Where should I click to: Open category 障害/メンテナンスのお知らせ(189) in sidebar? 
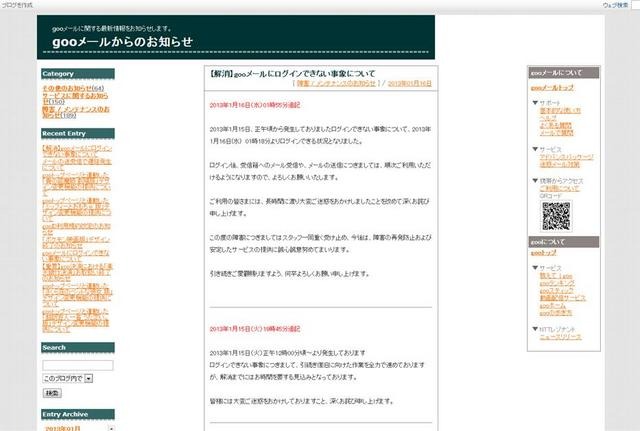(x=76, y=112)
